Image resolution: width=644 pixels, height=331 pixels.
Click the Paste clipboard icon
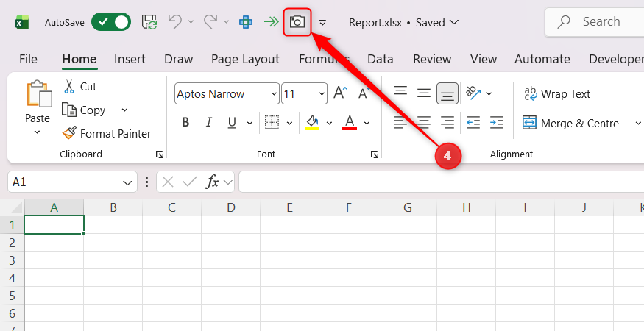40,93
